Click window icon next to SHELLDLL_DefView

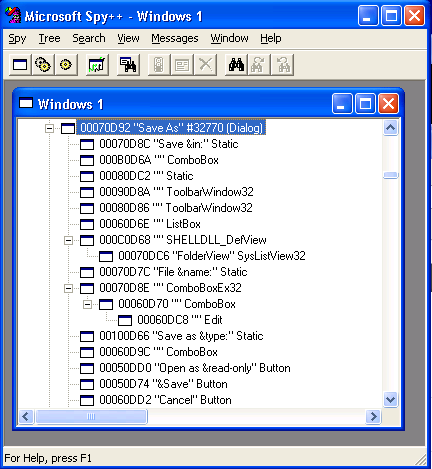click(x=87, y=240)
